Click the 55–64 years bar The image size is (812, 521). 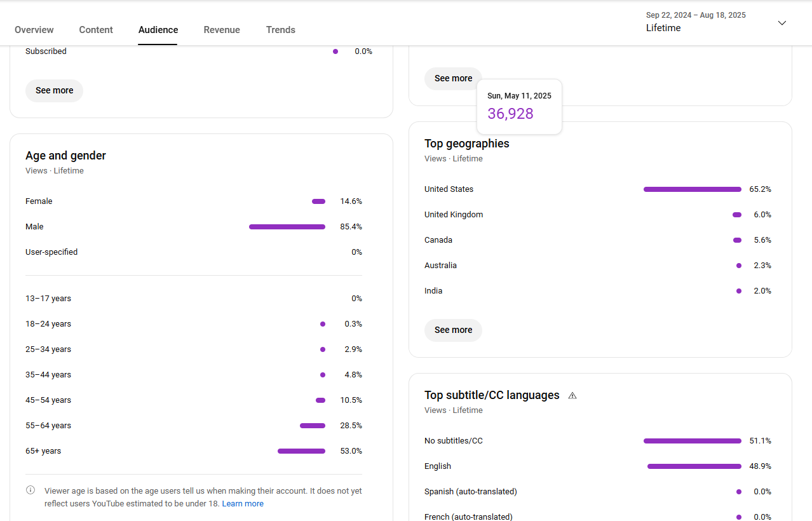(x=313, y=426)
